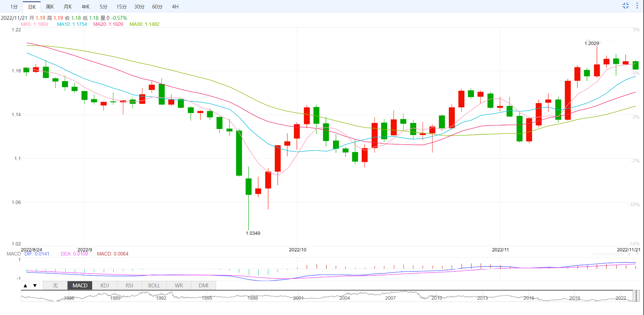Click the faint gray up arrow above MACD panel

point(629,254)
